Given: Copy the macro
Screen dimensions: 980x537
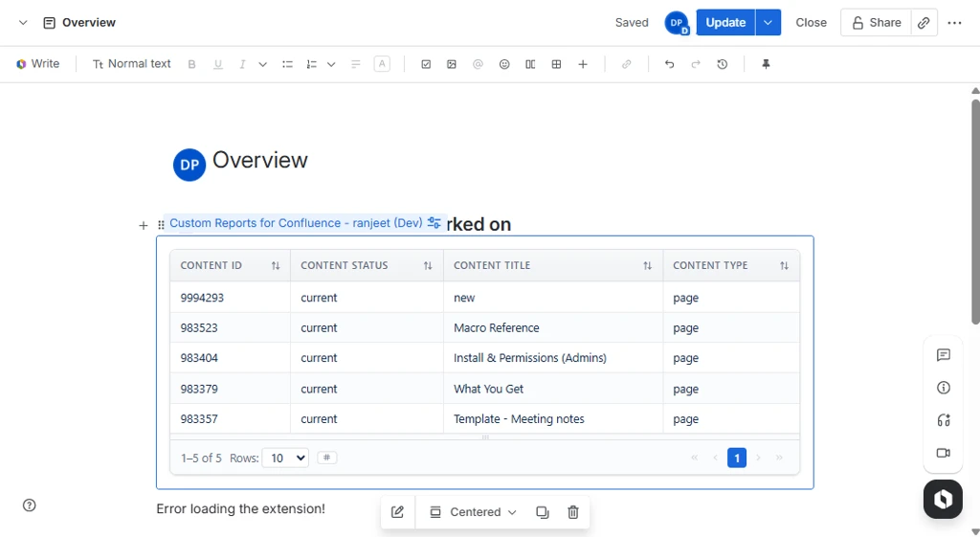Looking at the screenshot, I should point(543,512).
